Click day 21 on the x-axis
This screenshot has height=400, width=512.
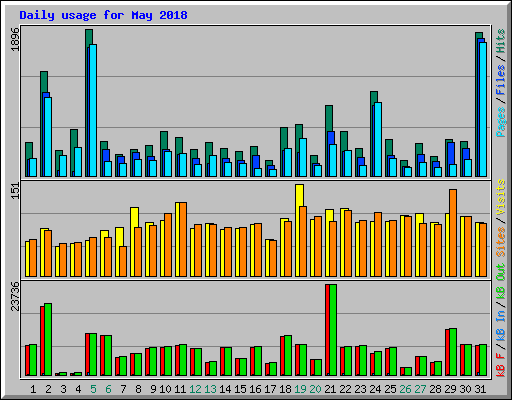(x=330, y=389)
